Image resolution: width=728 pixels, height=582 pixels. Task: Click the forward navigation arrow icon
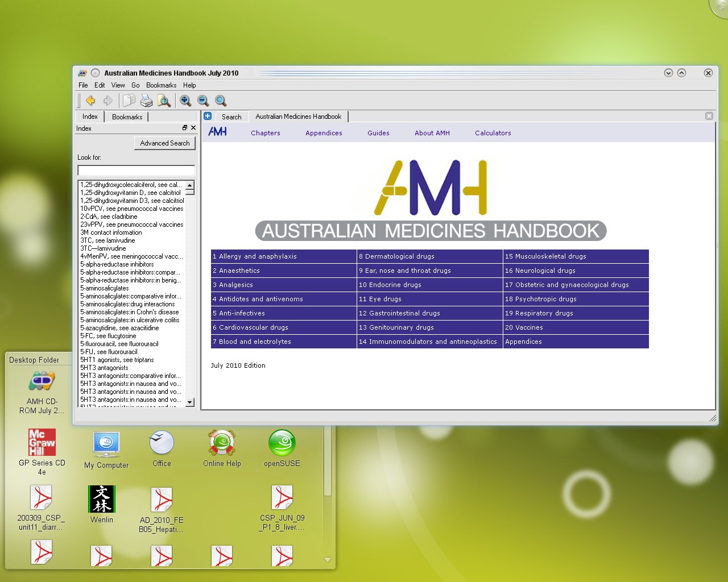click(x=107, y=101)
